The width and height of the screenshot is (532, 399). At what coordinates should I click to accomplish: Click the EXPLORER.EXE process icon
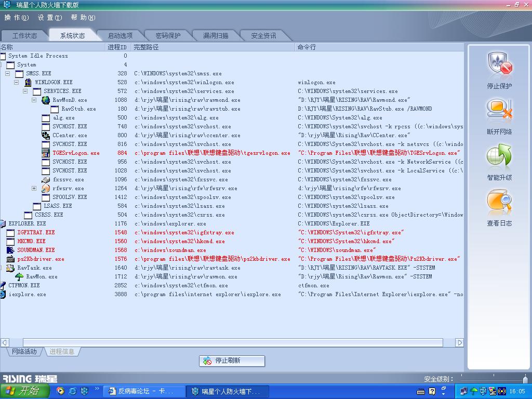click(x=3, y=223)
